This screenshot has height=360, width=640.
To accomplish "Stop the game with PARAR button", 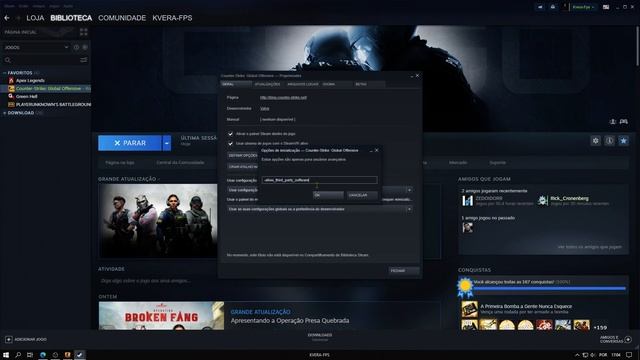I will 130,143.
